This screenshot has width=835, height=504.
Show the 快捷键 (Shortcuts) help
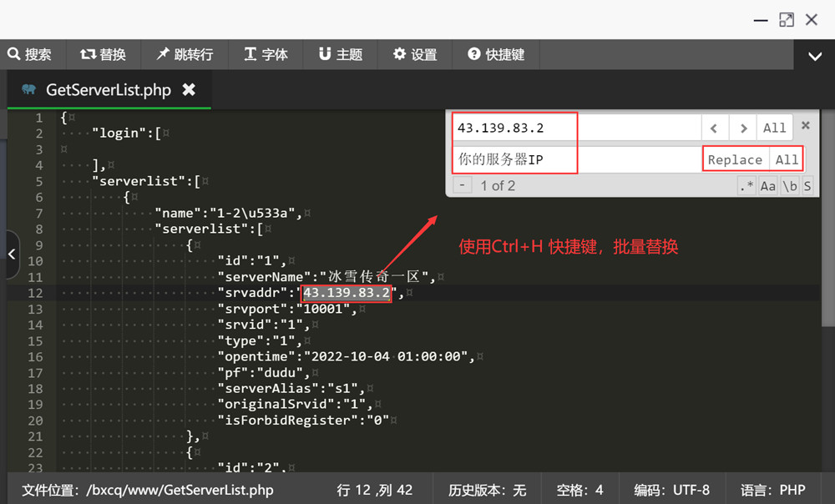496,54
